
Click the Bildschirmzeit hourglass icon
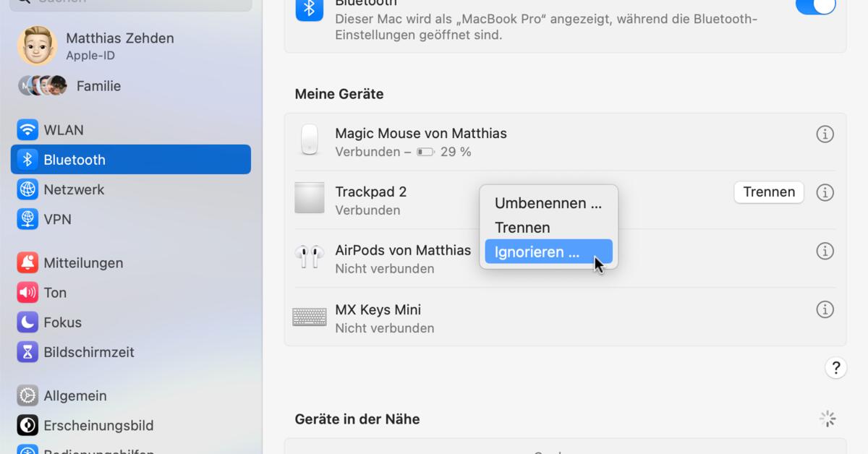27,352
